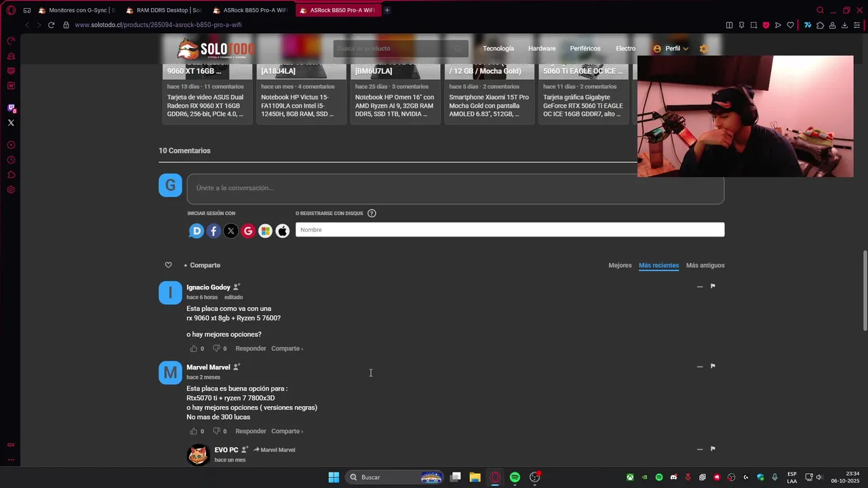The width and height of the screenshot is (868, 488).
Task: Upvote Marvel Marvel's comment
Action: coord(193,431)
